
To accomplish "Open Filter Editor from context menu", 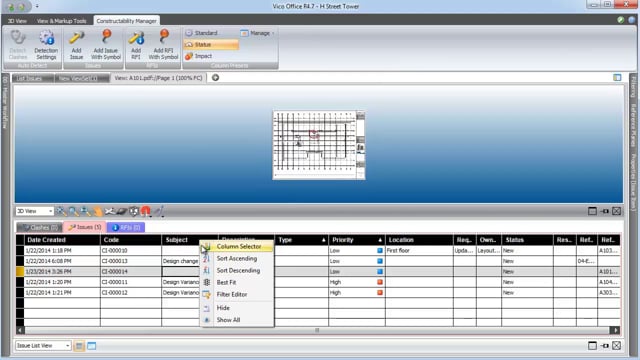I will (x=237, y=294).
